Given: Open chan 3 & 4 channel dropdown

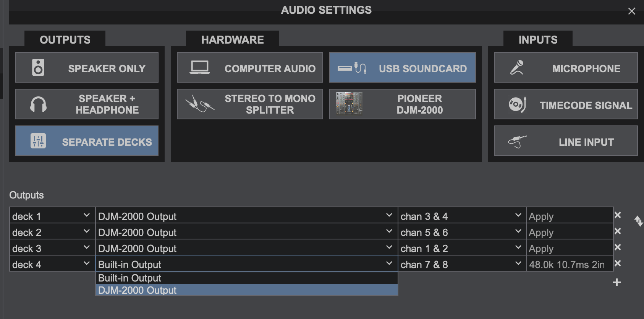Looking at the screenshot, I should [x=462, y=215].
